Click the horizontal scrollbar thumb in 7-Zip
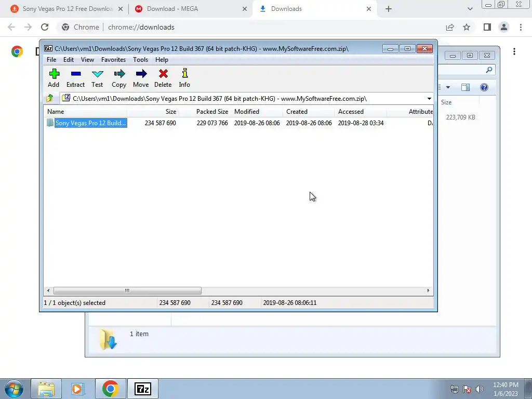532x399 pixels. click(x=127, y=291)
